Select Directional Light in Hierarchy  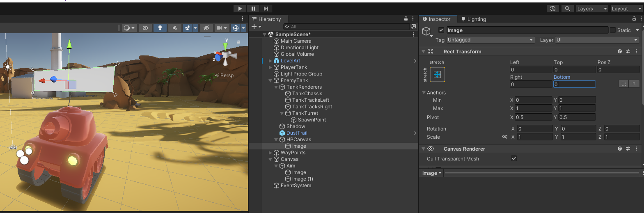(x=300, y=48)
